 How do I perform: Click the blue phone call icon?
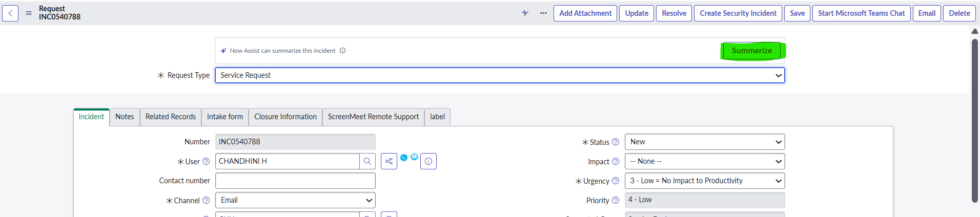tap(404, 158)
